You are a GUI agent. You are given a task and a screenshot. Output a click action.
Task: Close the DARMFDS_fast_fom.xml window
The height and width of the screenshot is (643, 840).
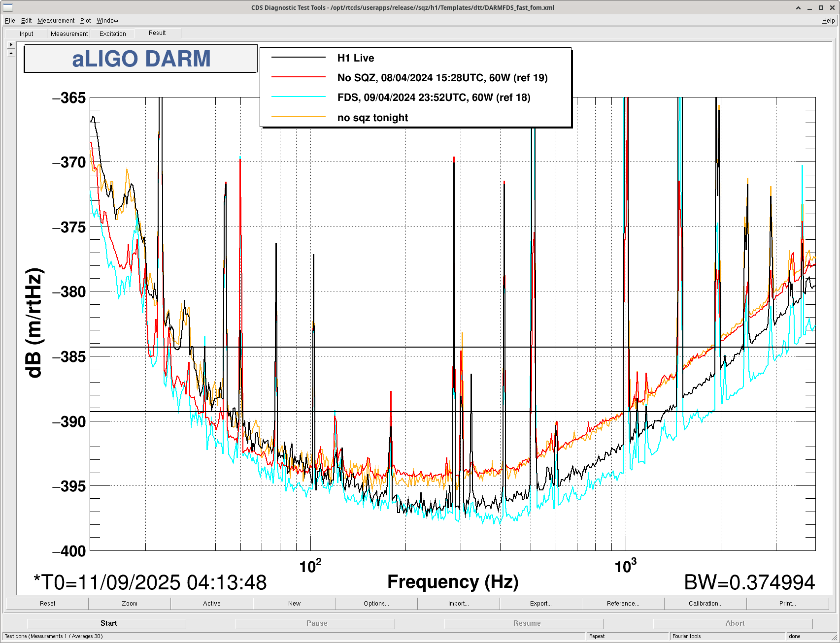pos(832,7)
